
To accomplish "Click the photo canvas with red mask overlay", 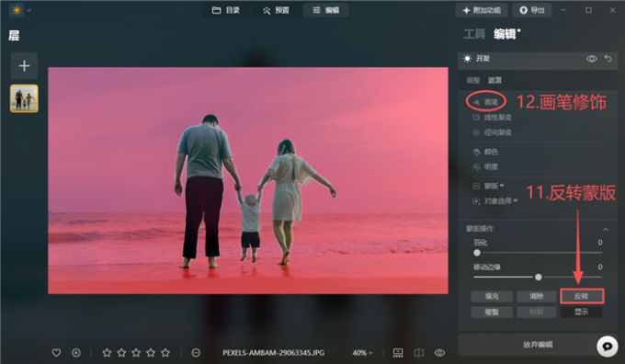I will pos(248,180).
